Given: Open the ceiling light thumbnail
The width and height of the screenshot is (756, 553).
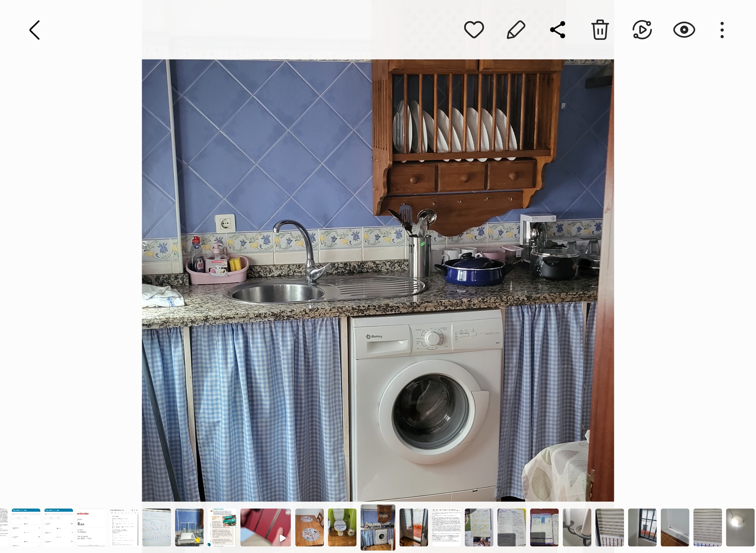Looking at the screenshot, I should 740,527.
